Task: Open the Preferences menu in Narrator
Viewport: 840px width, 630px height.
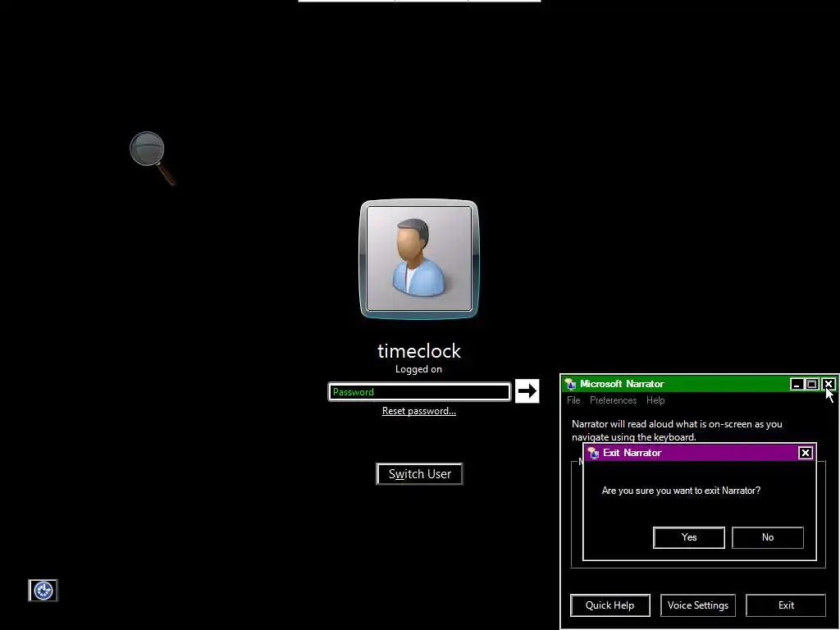Action: 614,400
